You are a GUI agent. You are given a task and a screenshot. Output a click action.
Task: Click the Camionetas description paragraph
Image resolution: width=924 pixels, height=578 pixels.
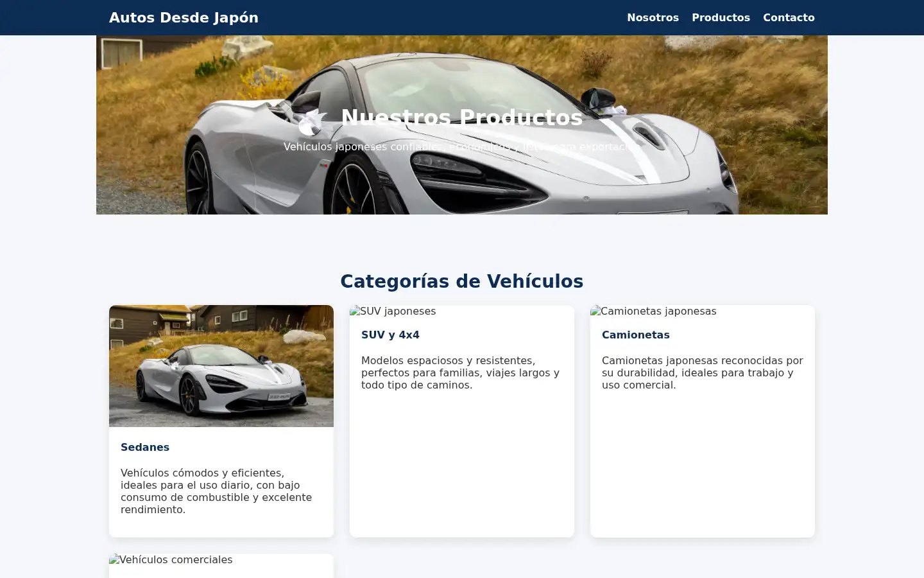coord(702,372)
